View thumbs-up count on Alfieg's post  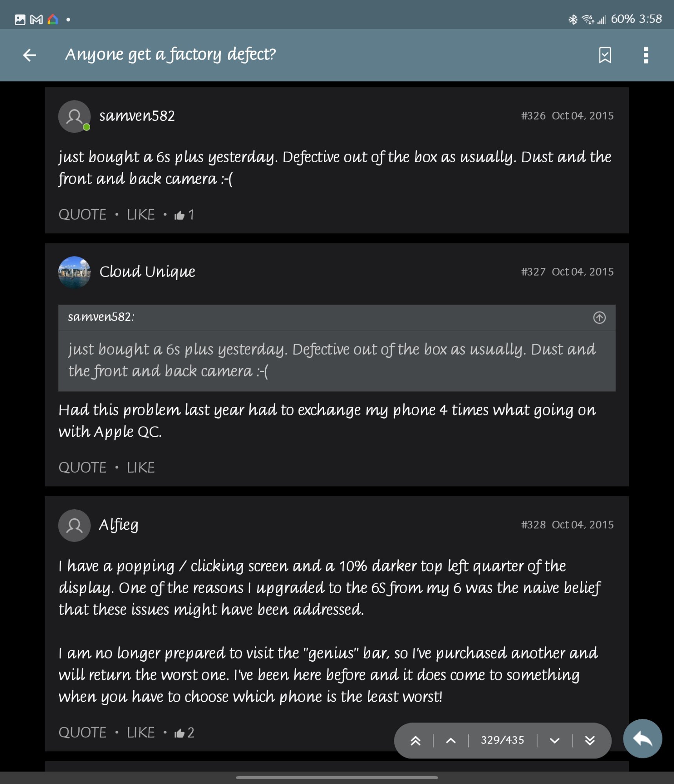[x=184, y=733]
